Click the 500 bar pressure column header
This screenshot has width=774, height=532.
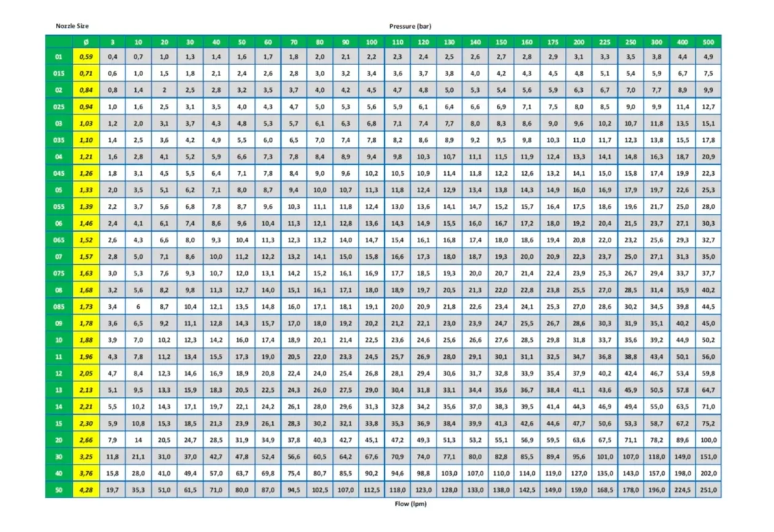click(x=708, y=42)
